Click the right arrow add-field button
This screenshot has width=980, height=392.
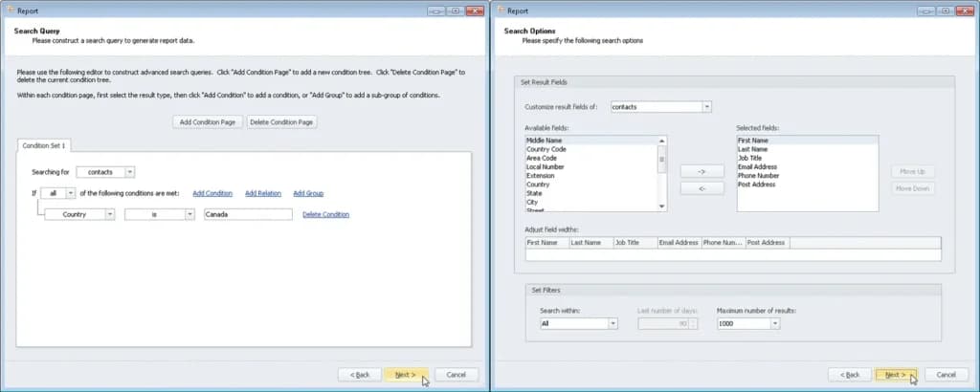click(x=702, y=171)
